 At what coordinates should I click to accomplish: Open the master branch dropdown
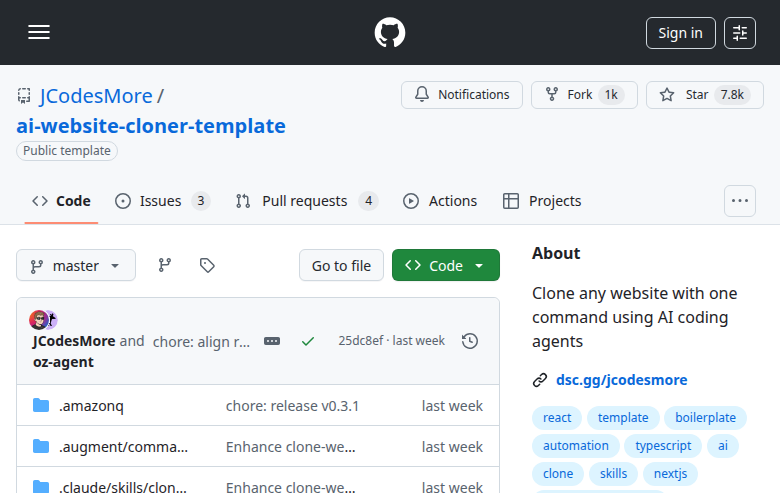[76, 265]
